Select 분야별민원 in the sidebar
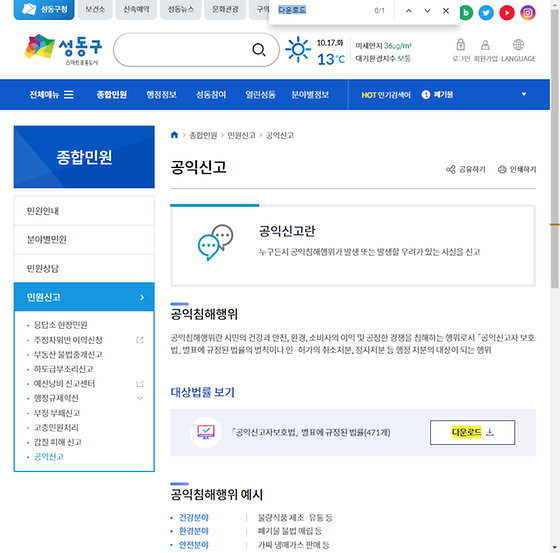560x553 pixels. tap(84, 239)
